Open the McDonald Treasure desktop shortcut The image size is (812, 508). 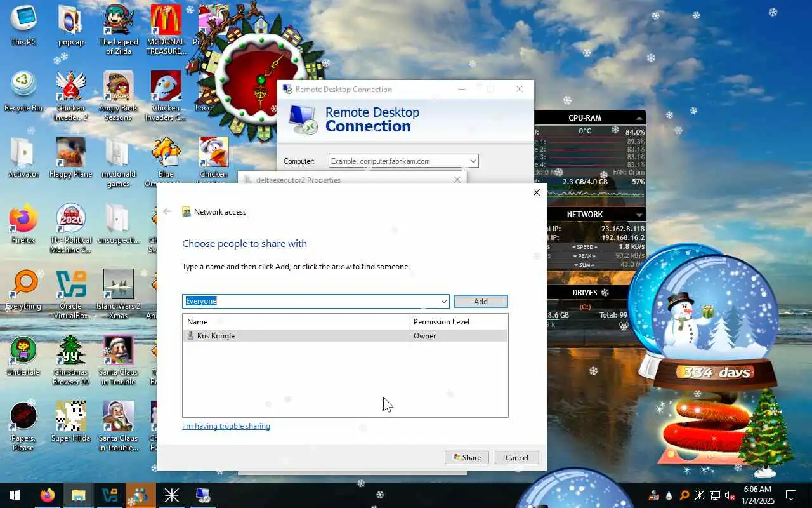coord(166,30)
